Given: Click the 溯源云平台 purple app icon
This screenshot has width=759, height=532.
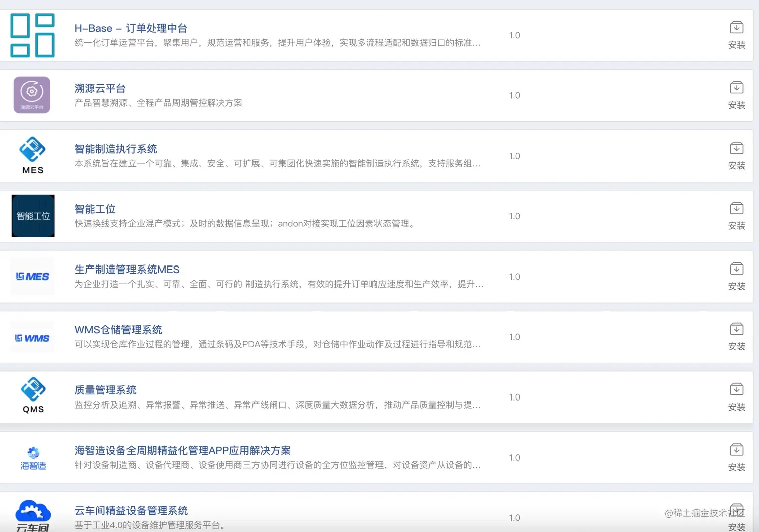Looking at the screenshot, I should 32,95.
